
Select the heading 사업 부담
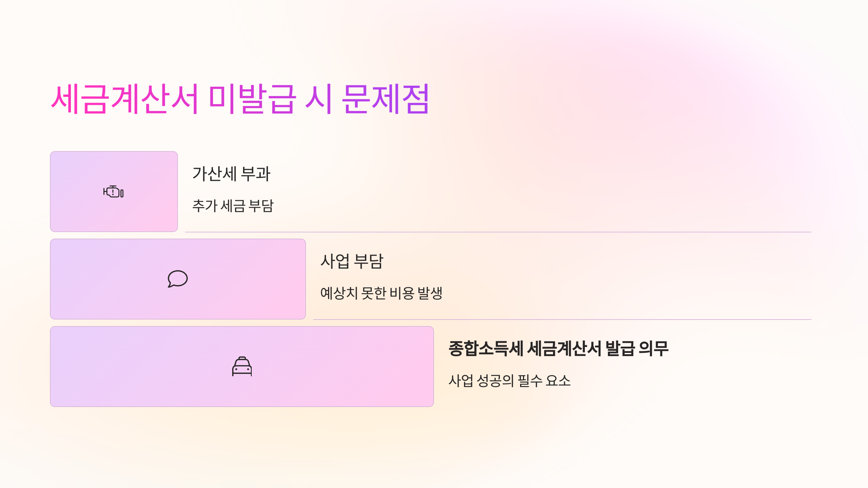tap(352, 261)
